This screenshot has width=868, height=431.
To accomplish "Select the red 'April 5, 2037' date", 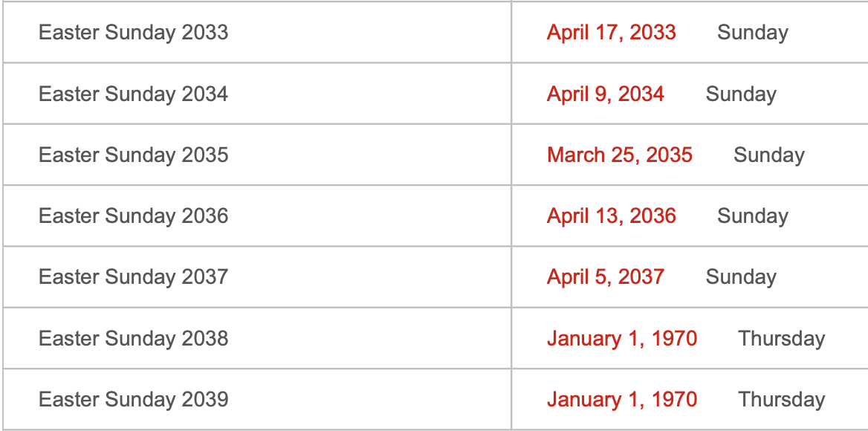I will pyautogui.click(x=606, y=277).
